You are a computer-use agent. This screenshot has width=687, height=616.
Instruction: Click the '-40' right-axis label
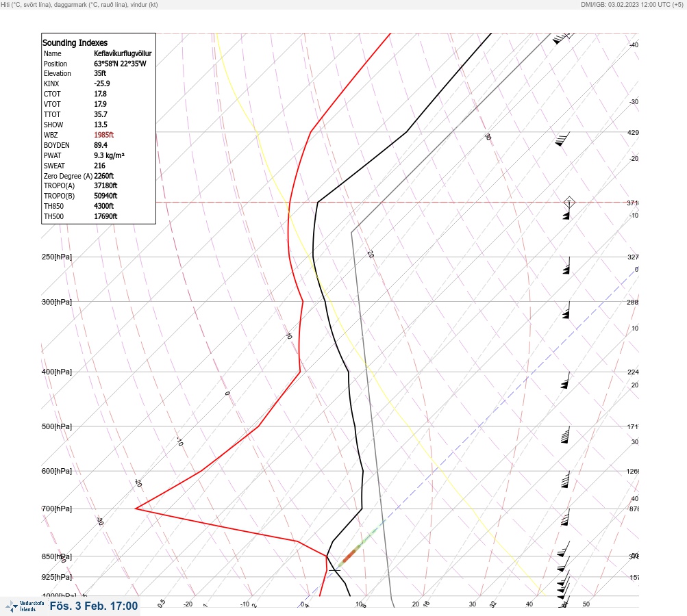coord(634,44)
